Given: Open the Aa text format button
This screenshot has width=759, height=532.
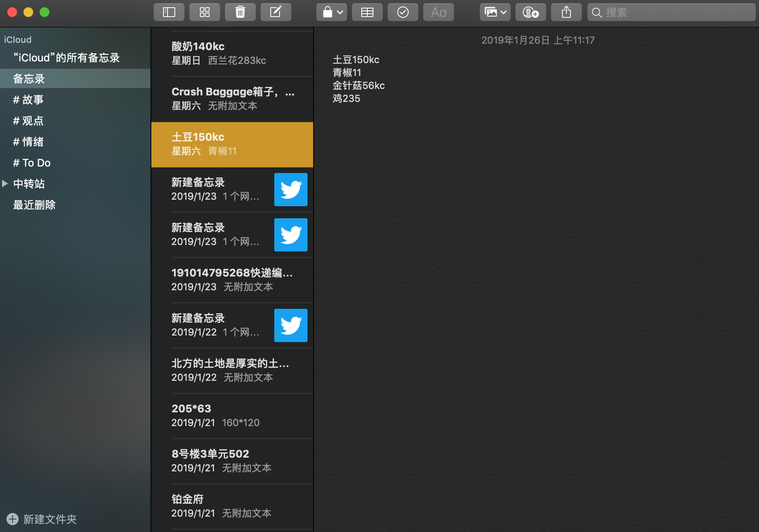Looking at the screenshot, I should (439, 12).
